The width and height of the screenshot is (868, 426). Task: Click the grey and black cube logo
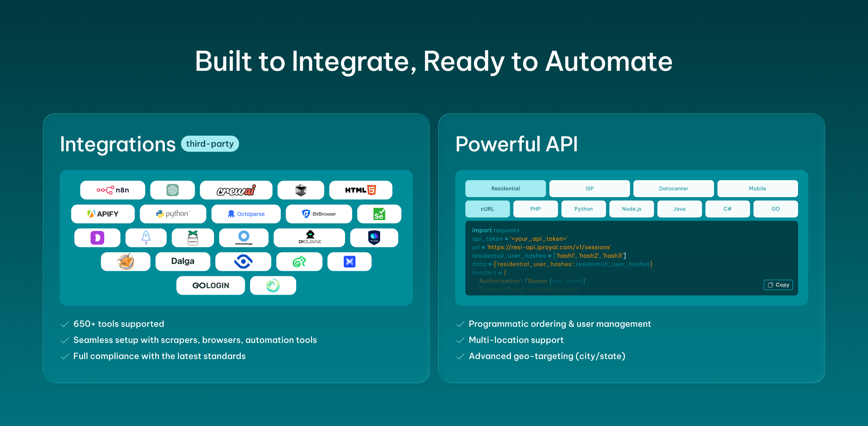point(301,190)
